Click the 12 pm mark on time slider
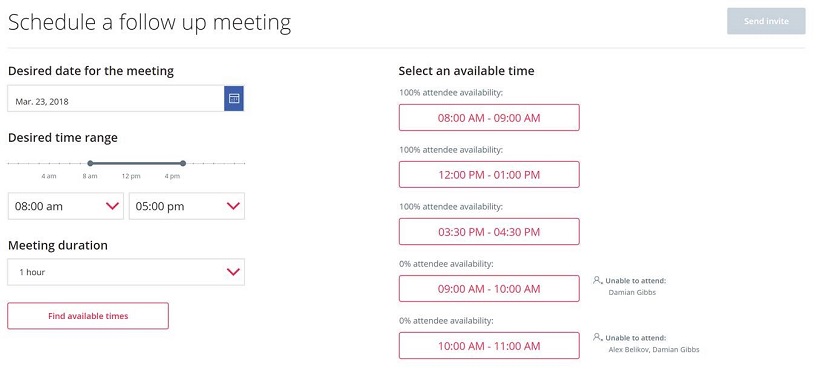Screen dimensions: 820x371 pos(131,176)
